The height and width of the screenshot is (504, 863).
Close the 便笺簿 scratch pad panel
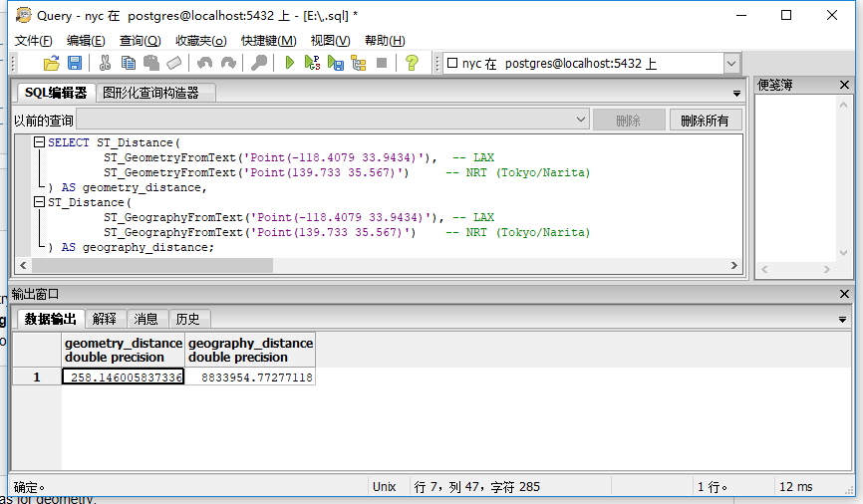coord(844,85)
